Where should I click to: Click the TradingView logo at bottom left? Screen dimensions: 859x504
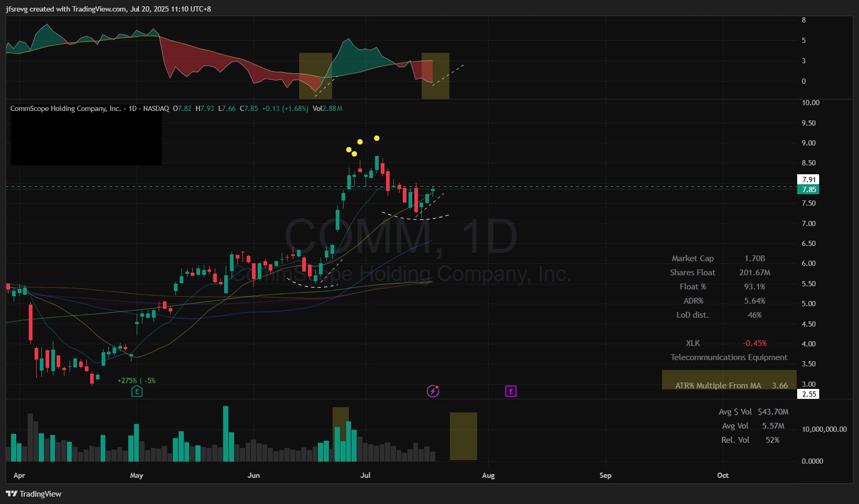pos(34,494)
